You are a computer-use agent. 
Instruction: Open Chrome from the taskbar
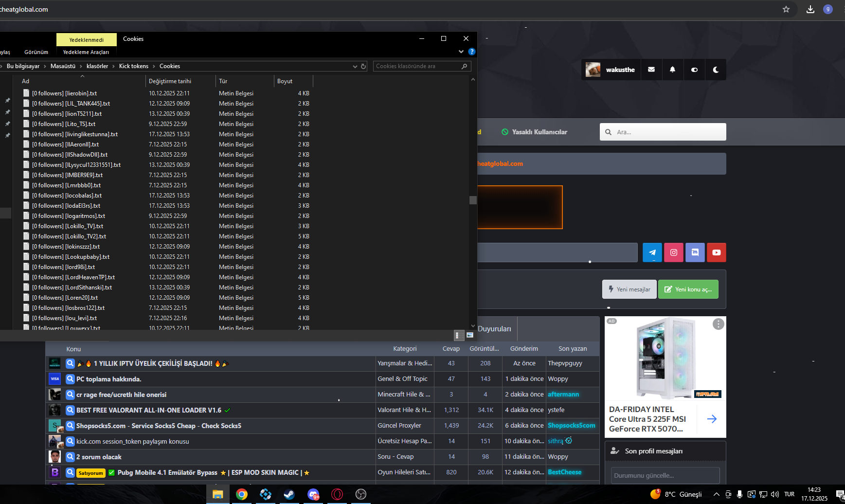[242, 494]
